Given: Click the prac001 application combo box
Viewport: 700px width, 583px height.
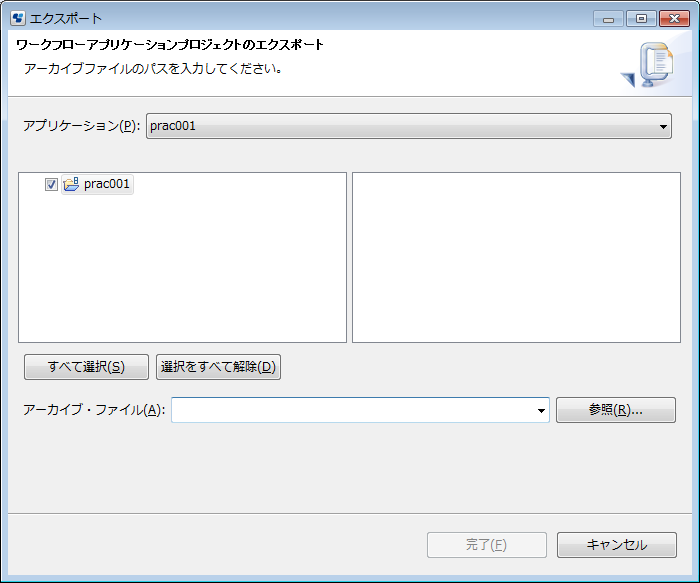Looking at the screenshot, I should pyautogui.click(x=408, y=126).
